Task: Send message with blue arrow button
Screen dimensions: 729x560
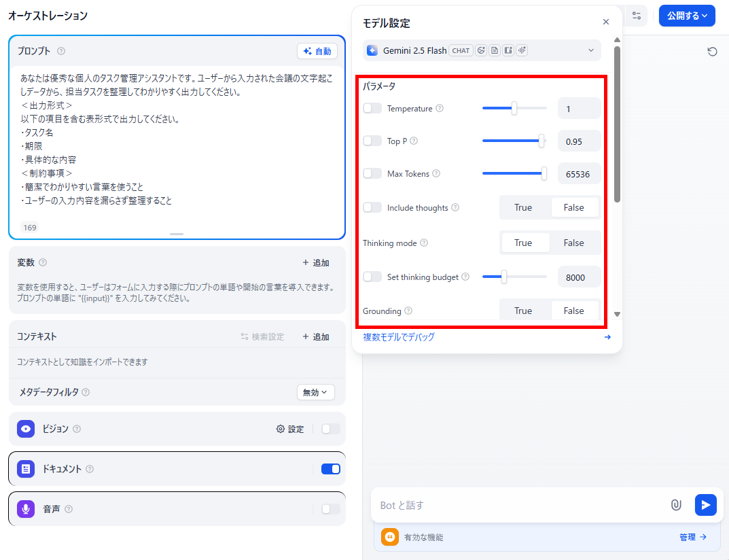Action: tap(705, 505)
